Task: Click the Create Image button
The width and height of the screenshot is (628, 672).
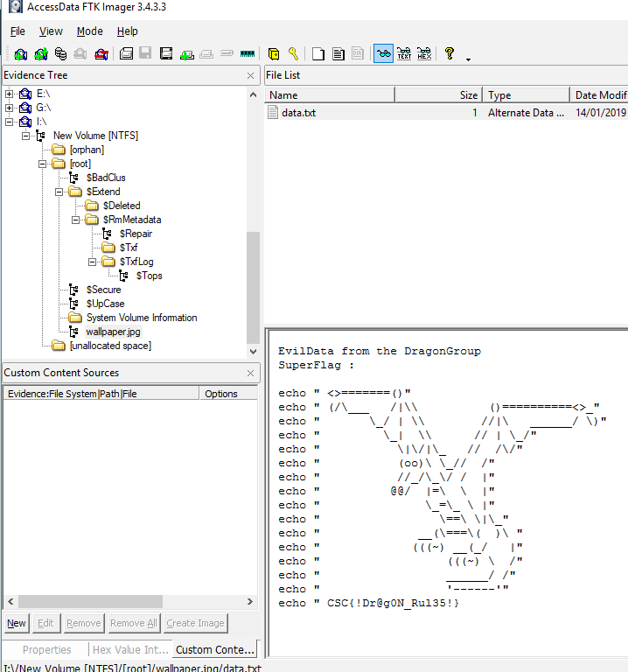Action: (x=195, y=623)
